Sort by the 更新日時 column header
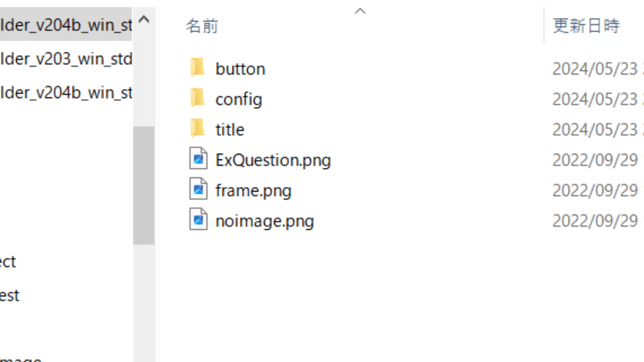Viewport: 644px width, 362px height. 586,26
